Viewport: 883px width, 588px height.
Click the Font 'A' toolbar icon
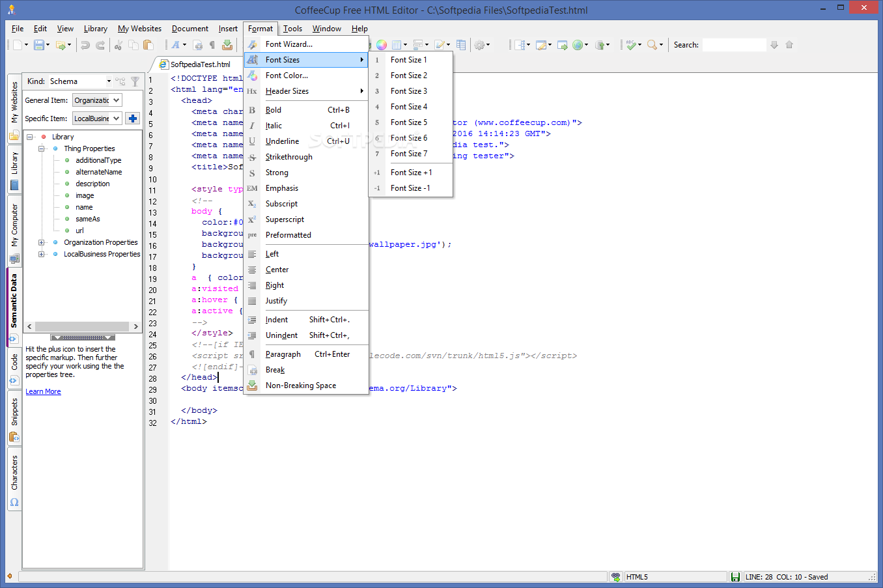176,45
